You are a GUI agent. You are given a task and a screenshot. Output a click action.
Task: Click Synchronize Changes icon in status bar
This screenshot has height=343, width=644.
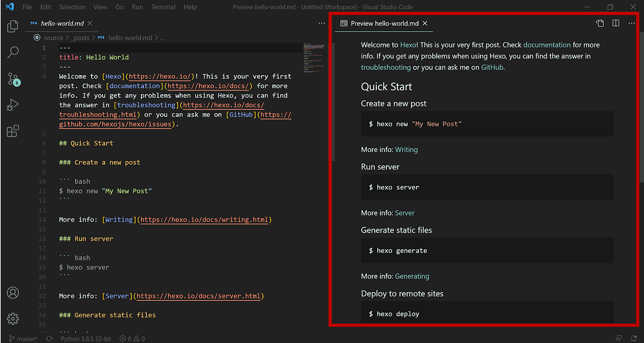(49, 338)
